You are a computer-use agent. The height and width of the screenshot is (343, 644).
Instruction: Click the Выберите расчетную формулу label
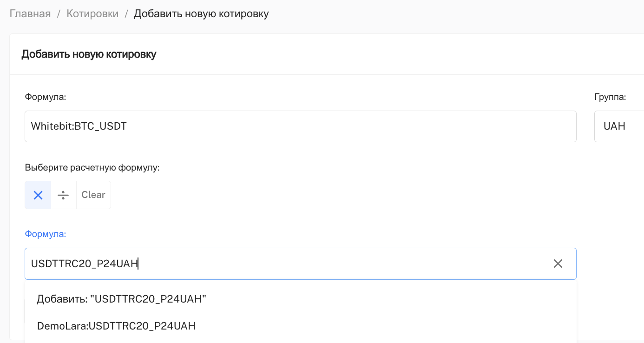point(92,167)
